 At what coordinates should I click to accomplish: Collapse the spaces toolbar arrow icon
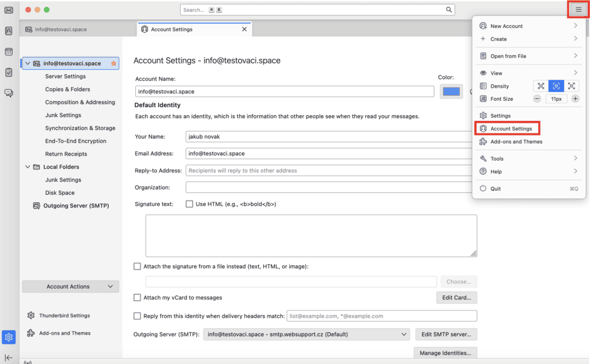click(9, 358)
